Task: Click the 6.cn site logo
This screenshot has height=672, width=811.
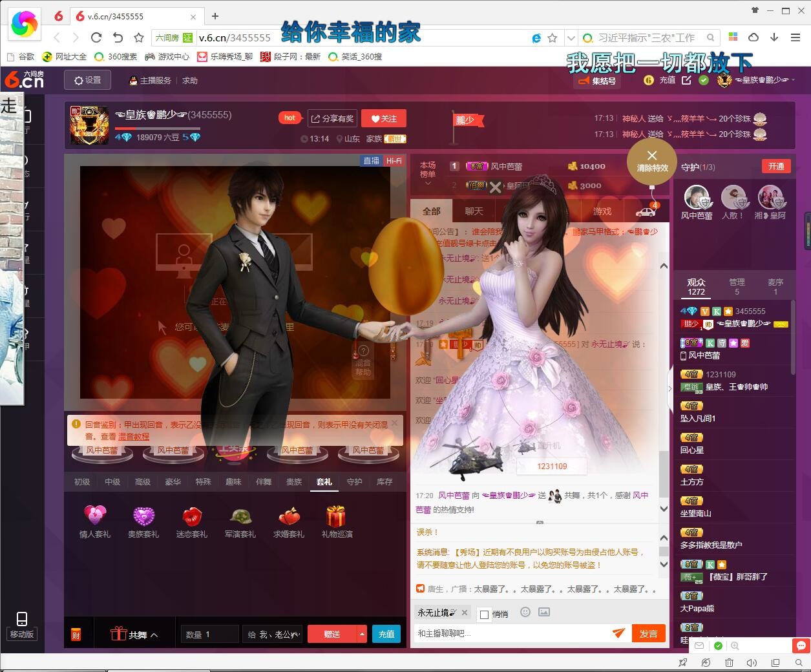Action: [x=24, y=79]
